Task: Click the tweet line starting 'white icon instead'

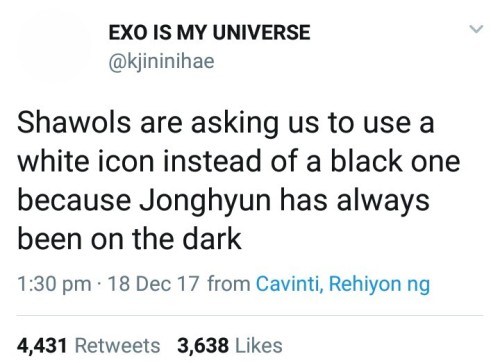Action: [x=239, y=162]
